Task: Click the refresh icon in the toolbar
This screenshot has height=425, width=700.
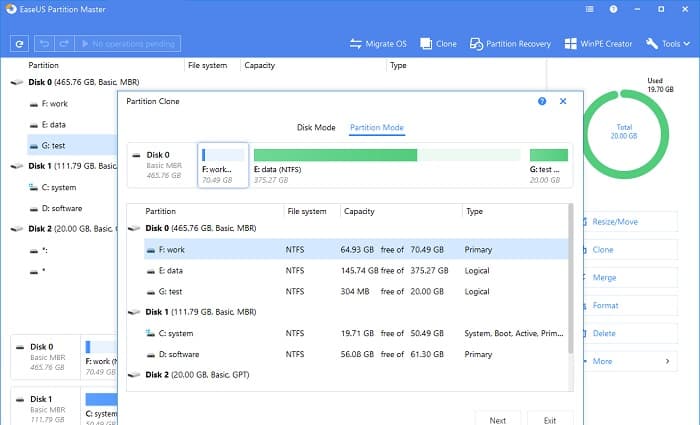Action: click(20, 44)
